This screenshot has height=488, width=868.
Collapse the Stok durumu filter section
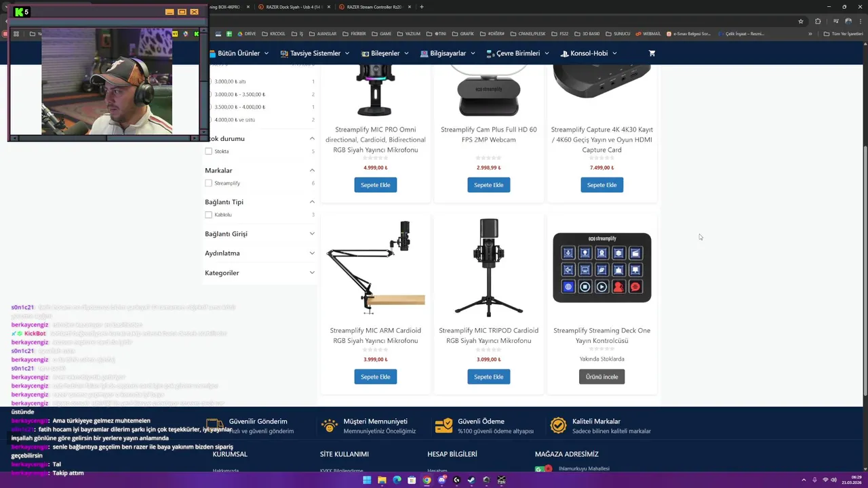pyautogui.click(x=312, y=138)
